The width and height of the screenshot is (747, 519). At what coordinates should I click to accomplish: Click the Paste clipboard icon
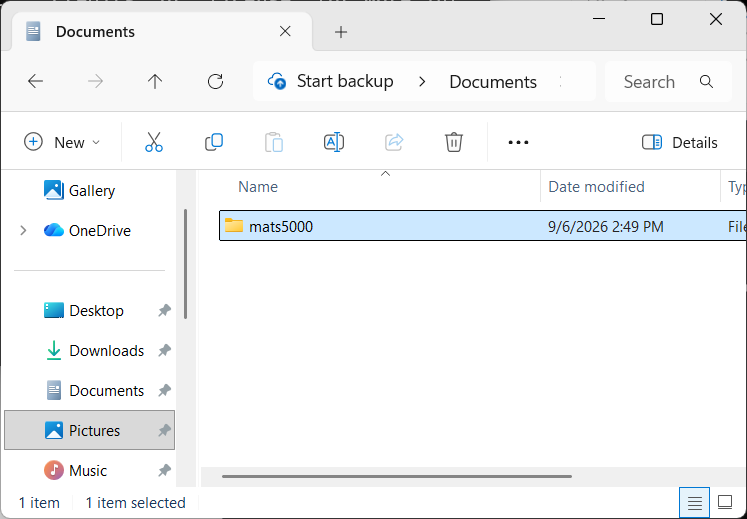click(x=274, y=142)
